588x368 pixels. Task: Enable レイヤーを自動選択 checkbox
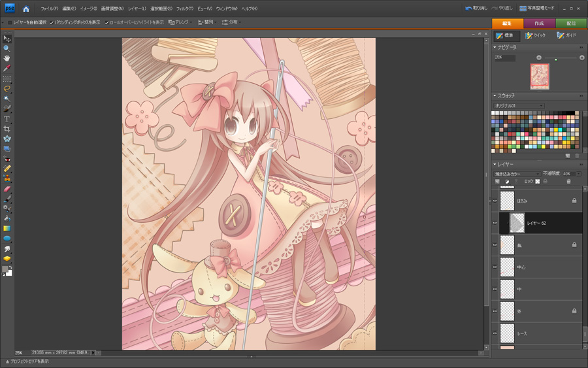pyautogui.click(x=10, y=22)
